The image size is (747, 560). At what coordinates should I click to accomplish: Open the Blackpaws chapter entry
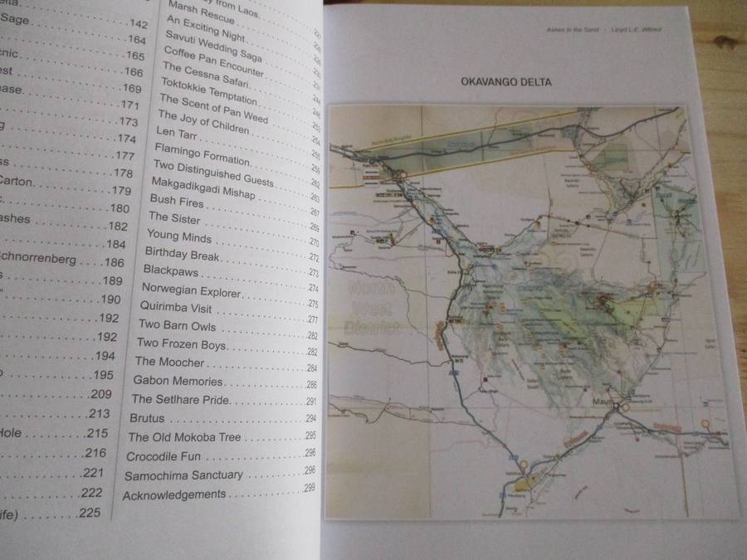(x=171, y=270)
